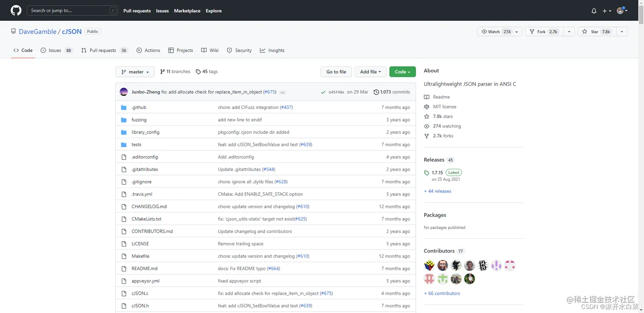The image size is (644, 313).
Task: Click the Go to file button
Action: [336, 72]
